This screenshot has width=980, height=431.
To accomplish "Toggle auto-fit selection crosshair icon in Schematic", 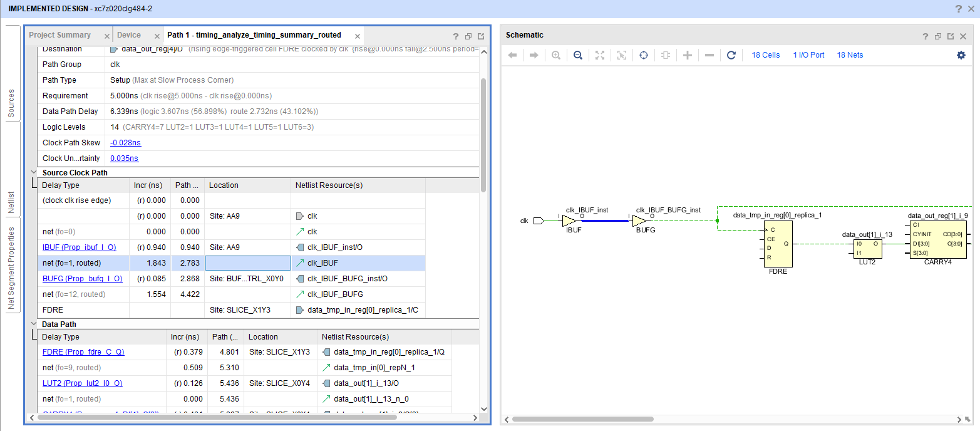I will click(644, 55).
